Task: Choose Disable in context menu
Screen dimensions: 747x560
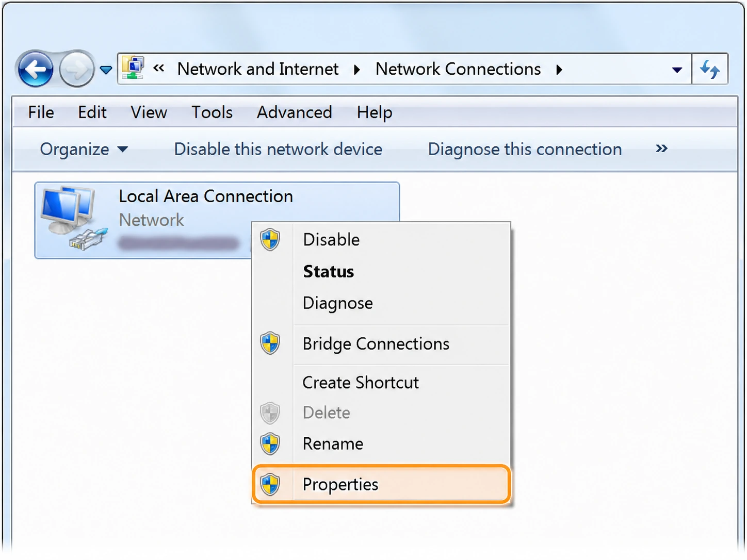Action: [x=381, y=240]
